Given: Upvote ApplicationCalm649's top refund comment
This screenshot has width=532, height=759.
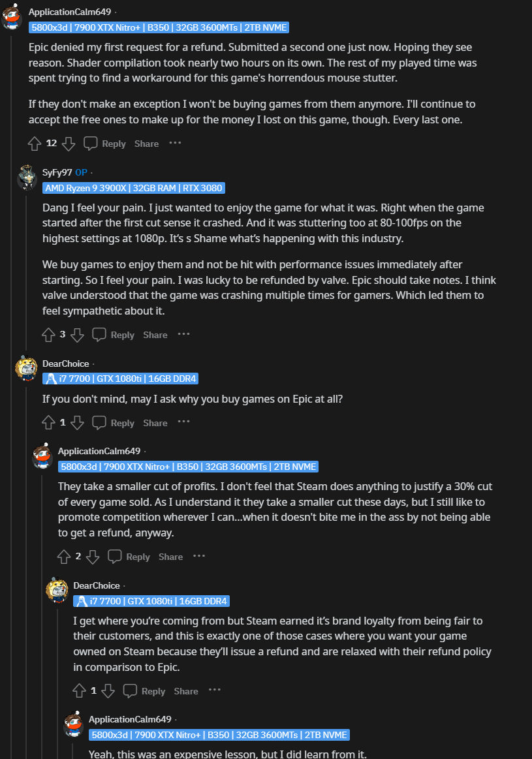Looking at the screenshot, I should 35,144.
